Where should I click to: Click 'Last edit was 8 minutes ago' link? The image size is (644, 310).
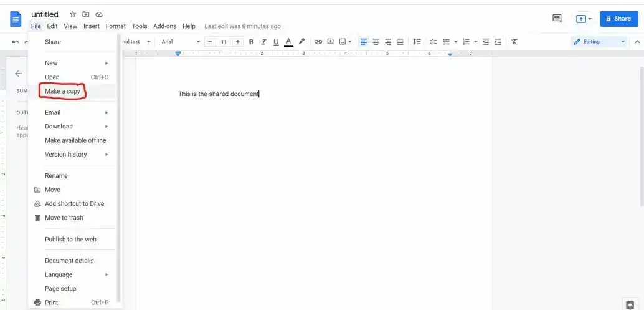tap(243, 26)
